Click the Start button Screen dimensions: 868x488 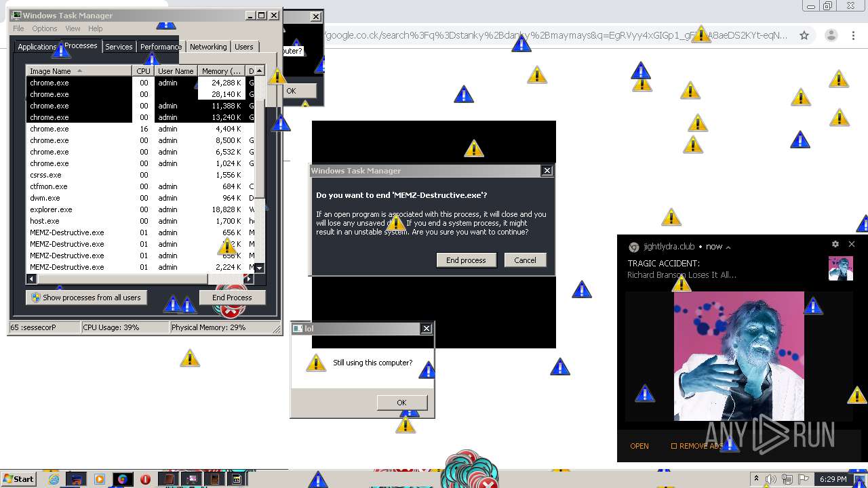click(19, 479)
